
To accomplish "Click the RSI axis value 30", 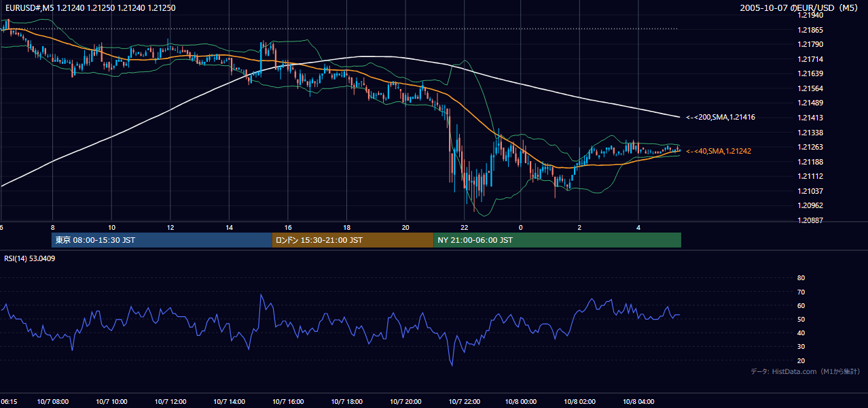I will coord(801,347).
